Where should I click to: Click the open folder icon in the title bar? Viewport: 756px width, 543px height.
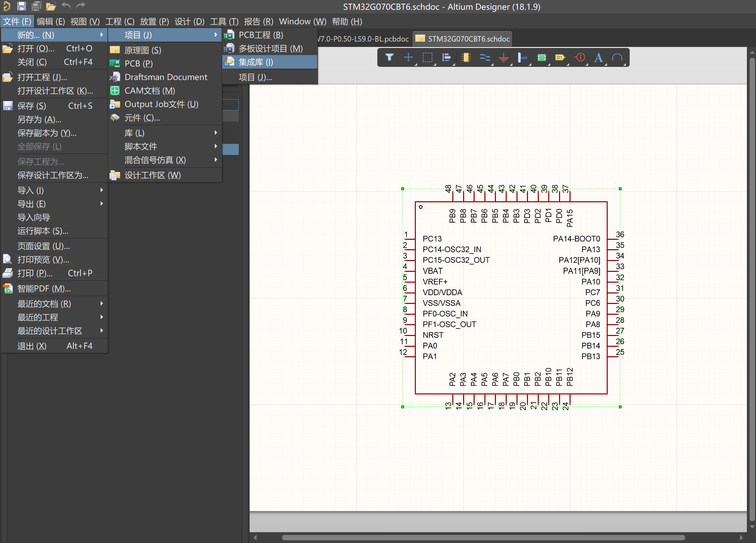(51, 6)
